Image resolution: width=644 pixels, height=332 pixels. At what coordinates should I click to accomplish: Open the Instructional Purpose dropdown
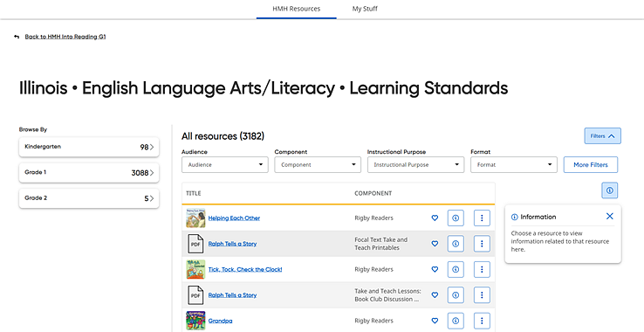point(415,164)
